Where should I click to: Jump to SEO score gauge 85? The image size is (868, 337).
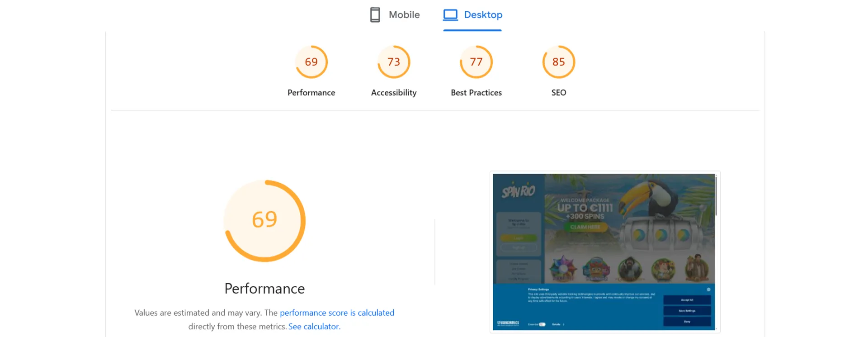point(559,62)
